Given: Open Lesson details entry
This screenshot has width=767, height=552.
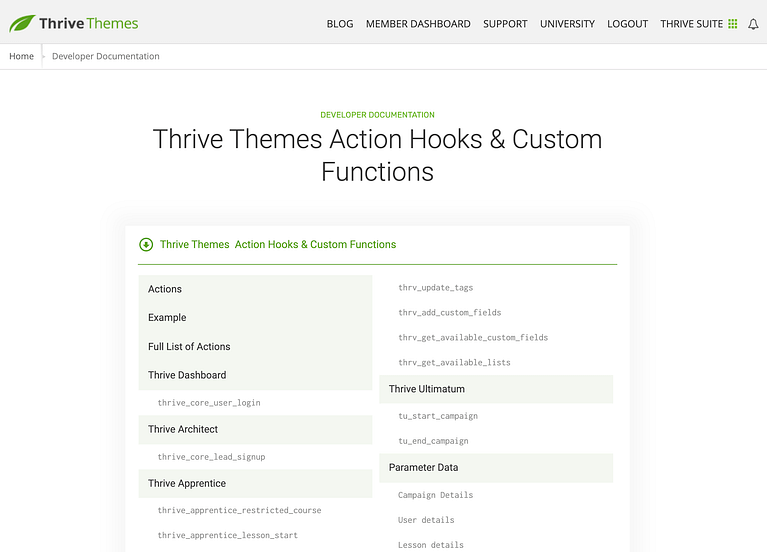Looking at the screenshot, I should [430, 545].
